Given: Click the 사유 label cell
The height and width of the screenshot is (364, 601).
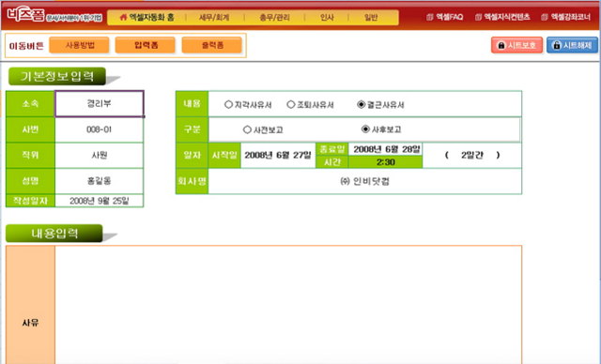Looking at the screenshot, I should 30,305.
